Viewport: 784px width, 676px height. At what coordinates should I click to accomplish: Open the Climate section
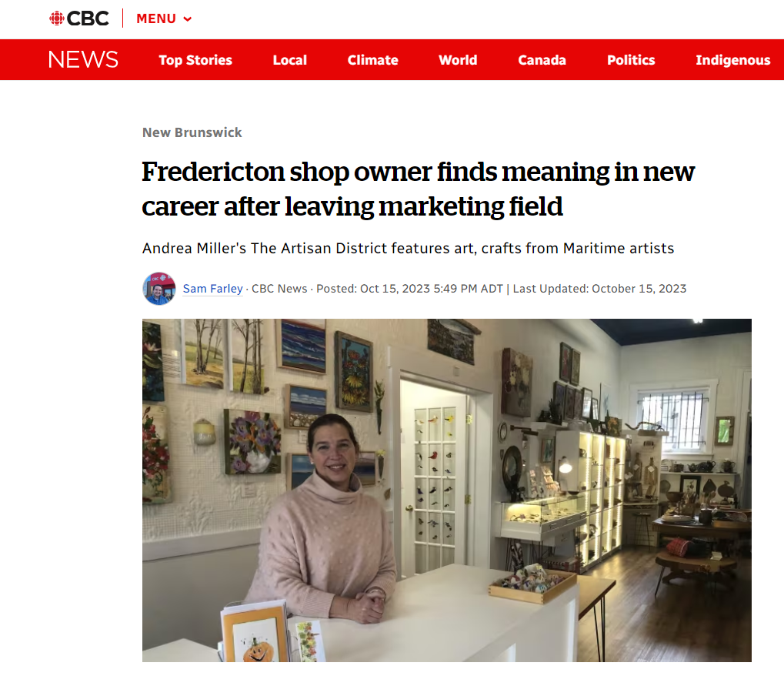point(372,60)
